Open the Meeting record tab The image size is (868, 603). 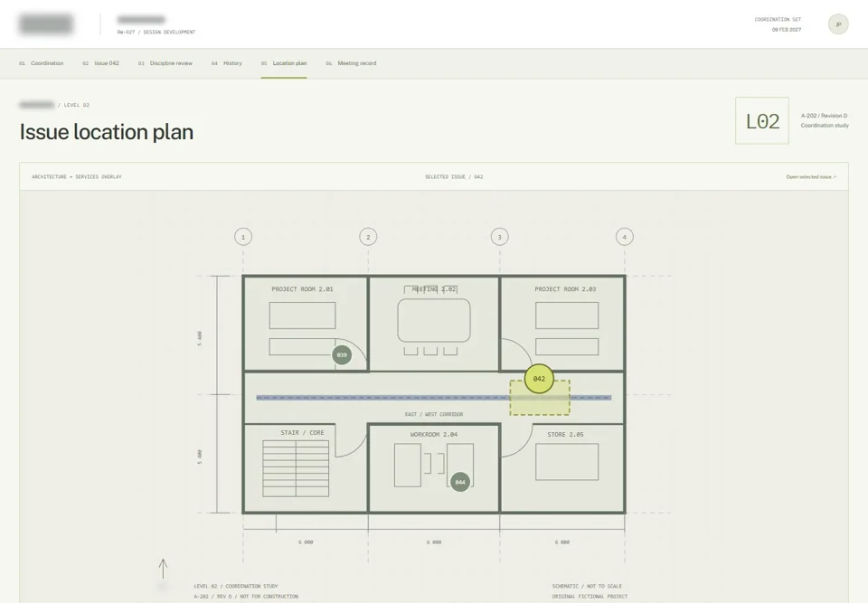(x=351, y=63)
